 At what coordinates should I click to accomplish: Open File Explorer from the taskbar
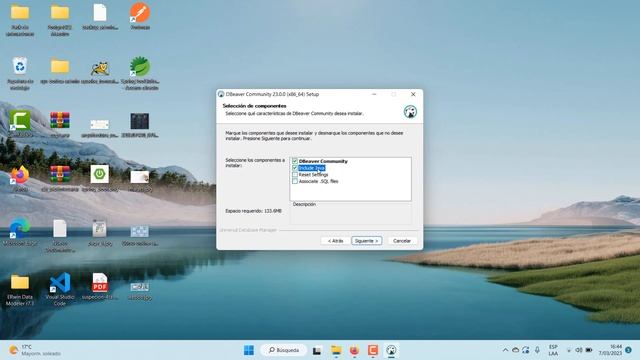point(336,350)
